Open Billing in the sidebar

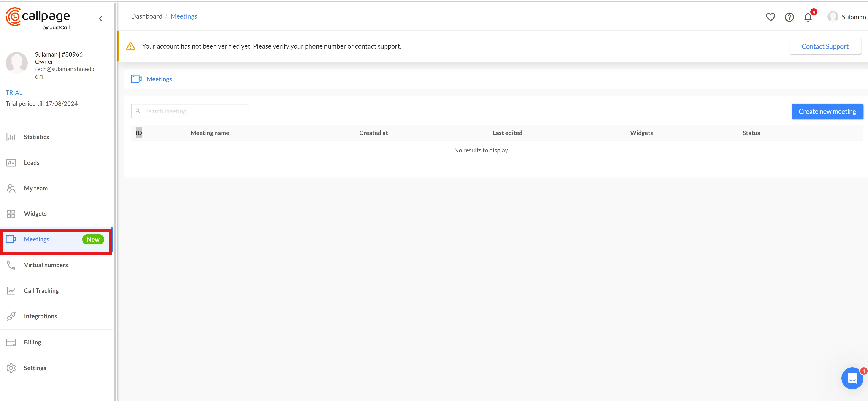click(32, 342)
